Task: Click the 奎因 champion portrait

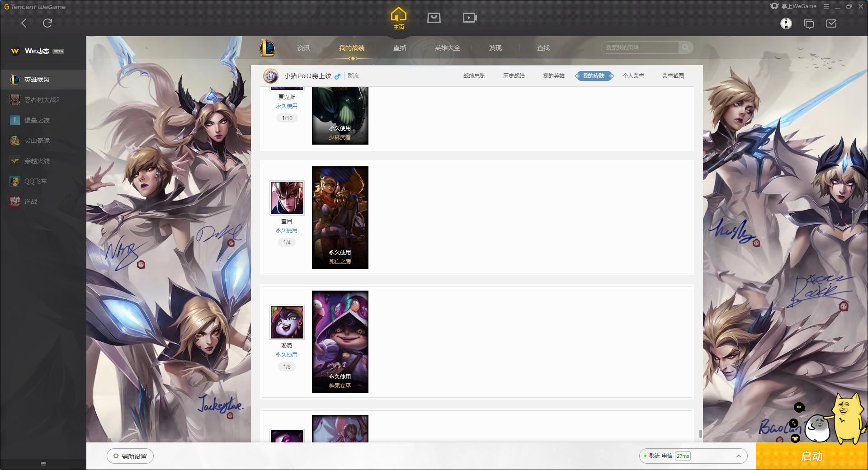Action: click(x=287, y=198)
